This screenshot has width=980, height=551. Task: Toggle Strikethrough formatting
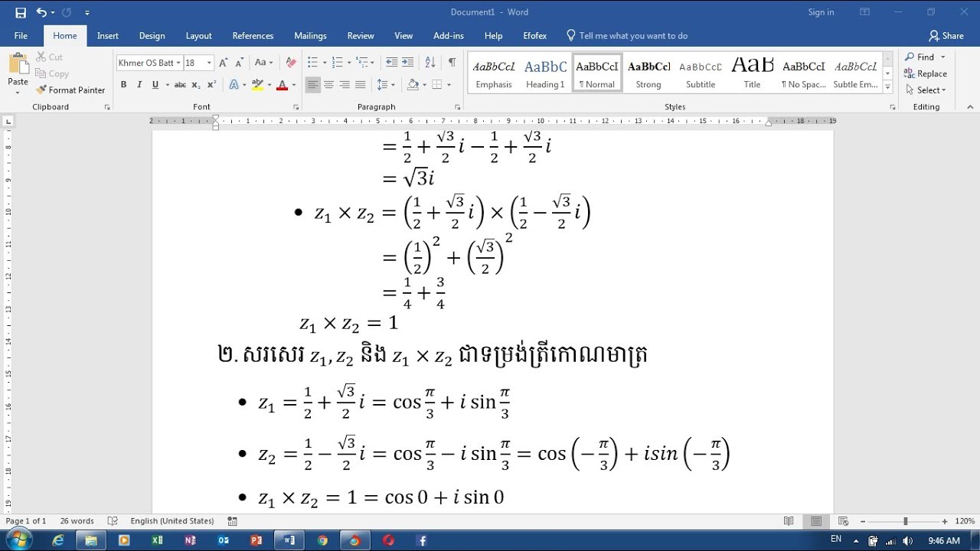coord(180,85)
